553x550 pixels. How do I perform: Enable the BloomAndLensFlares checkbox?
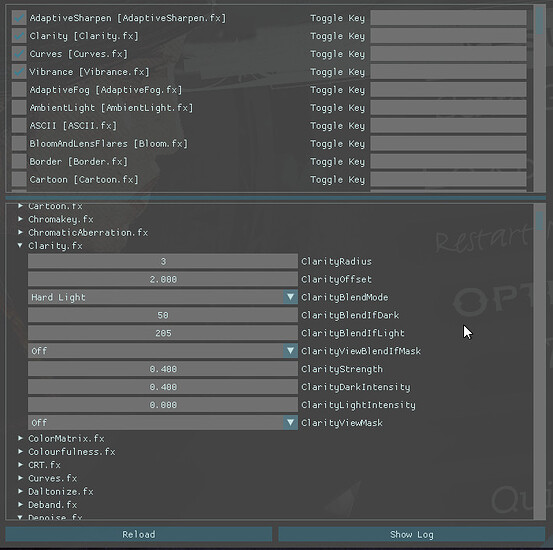pos(19,144)
